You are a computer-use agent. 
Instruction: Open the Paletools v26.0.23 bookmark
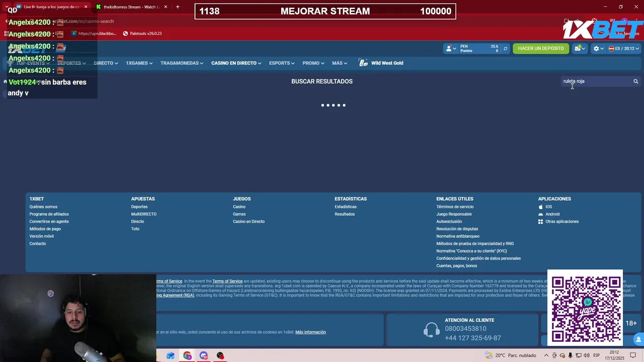[x=142, y=34]
